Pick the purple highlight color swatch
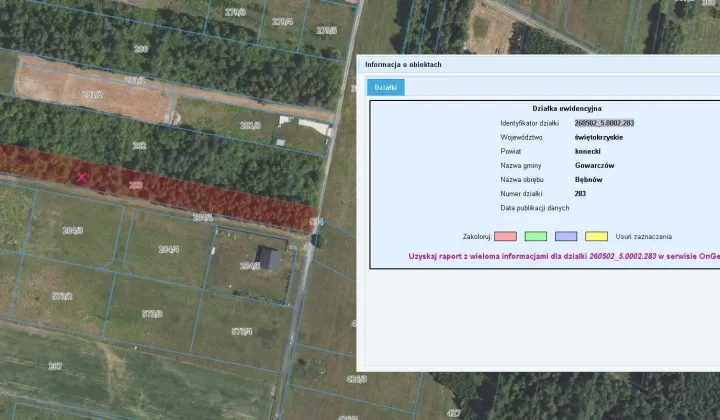720x420 pixels. pyautogui.click(x=566, y=236)
